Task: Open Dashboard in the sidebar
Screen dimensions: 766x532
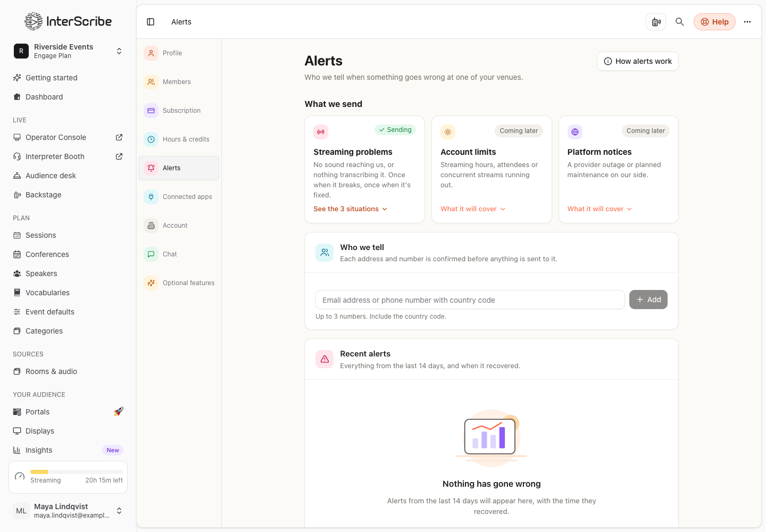Action: coord(68,97)
